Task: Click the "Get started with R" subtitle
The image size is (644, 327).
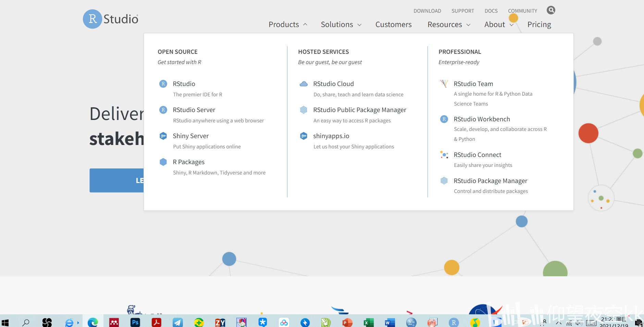Action: [179, 62]
